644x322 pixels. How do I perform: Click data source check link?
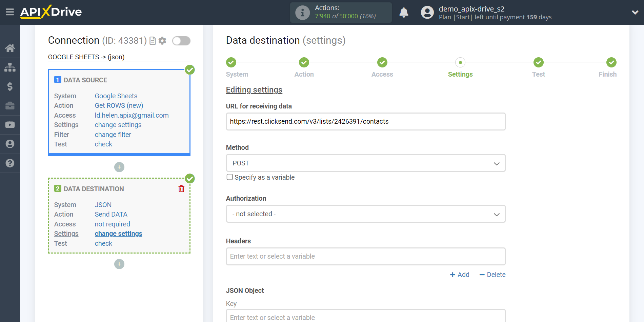103,144
